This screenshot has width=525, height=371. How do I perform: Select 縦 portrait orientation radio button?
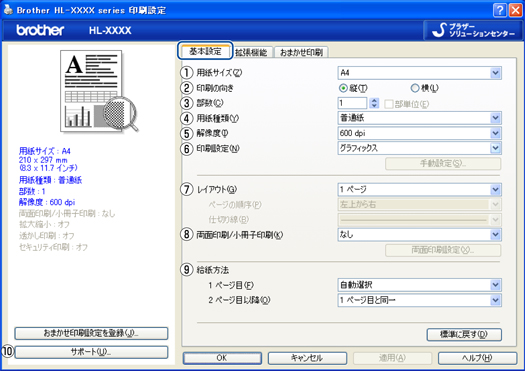343,88
